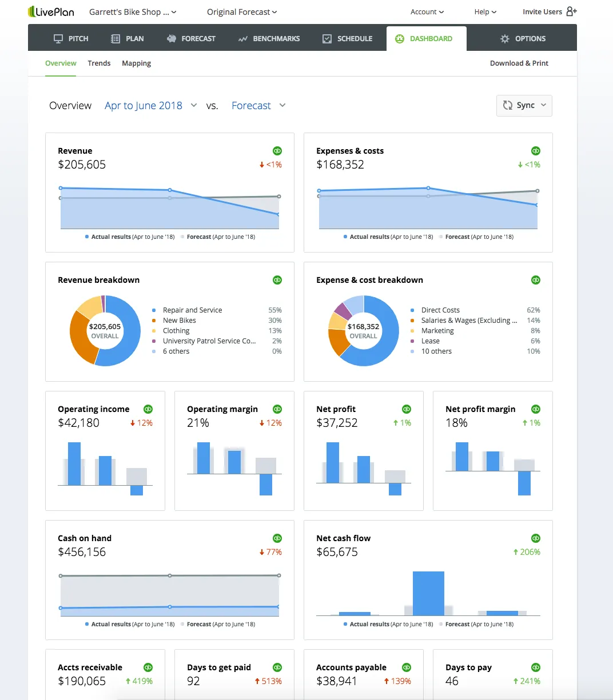Image resolution: width=613 pixels, height=700 pixels.
Task: Switch to the Trends tab
Action: click(99, 63)
